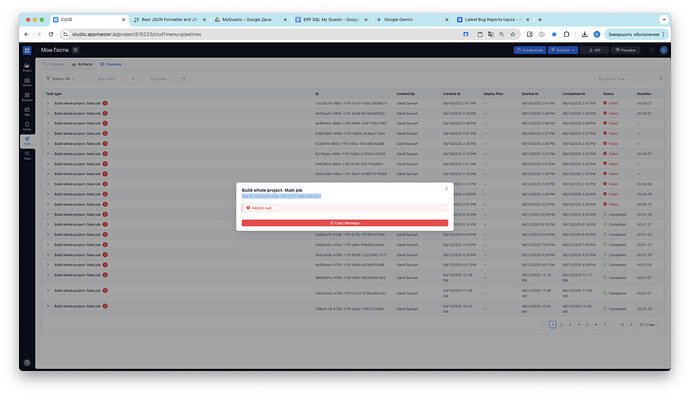Open the Status: All filter dropdown

coord(60,79)
